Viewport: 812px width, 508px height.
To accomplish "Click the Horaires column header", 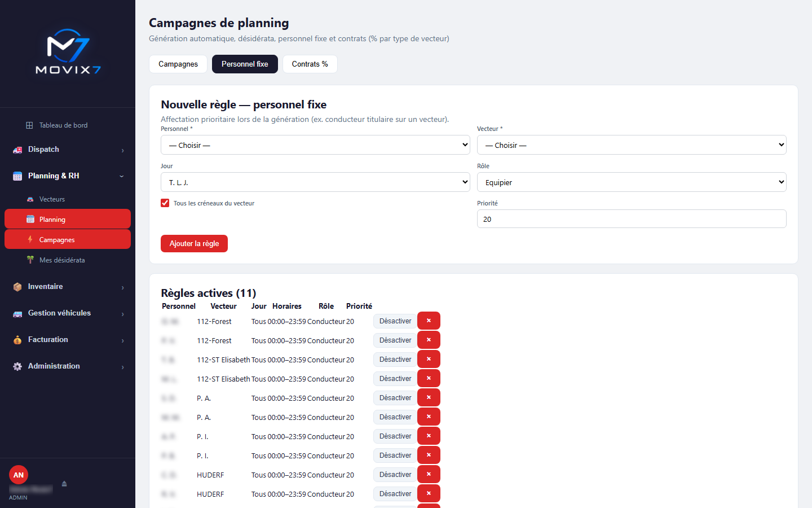I will 287,306.
